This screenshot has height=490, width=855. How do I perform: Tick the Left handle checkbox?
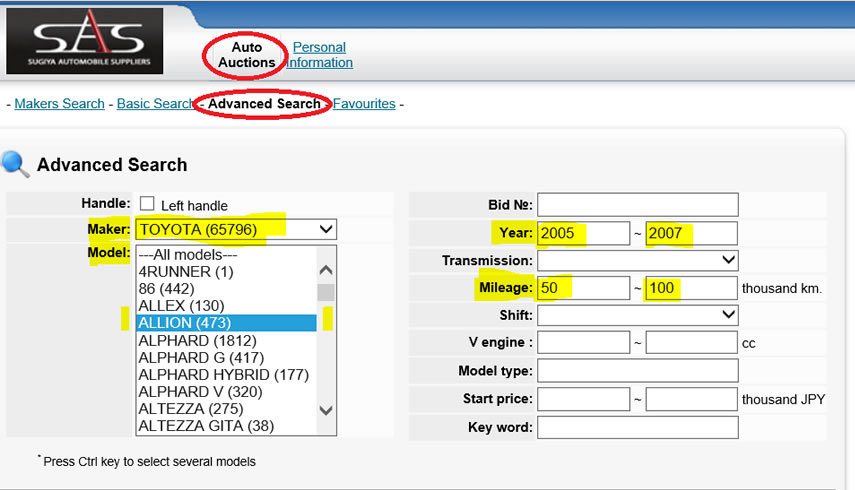pos(147,204)
